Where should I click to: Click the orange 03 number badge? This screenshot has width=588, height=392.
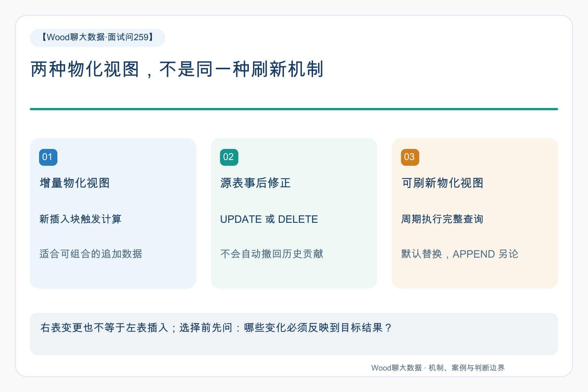click(410, 157)
